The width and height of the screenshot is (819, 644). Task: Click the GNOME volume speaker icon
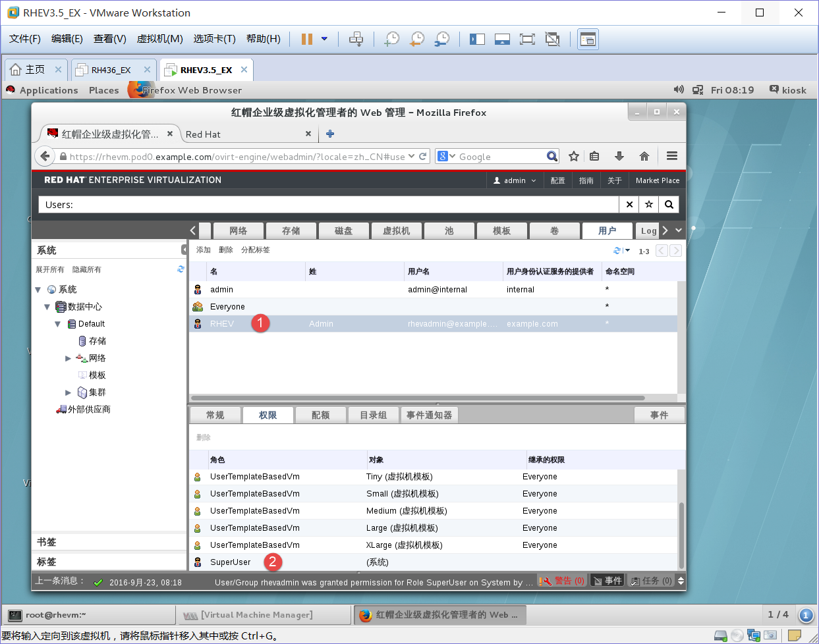coord(679,90)
